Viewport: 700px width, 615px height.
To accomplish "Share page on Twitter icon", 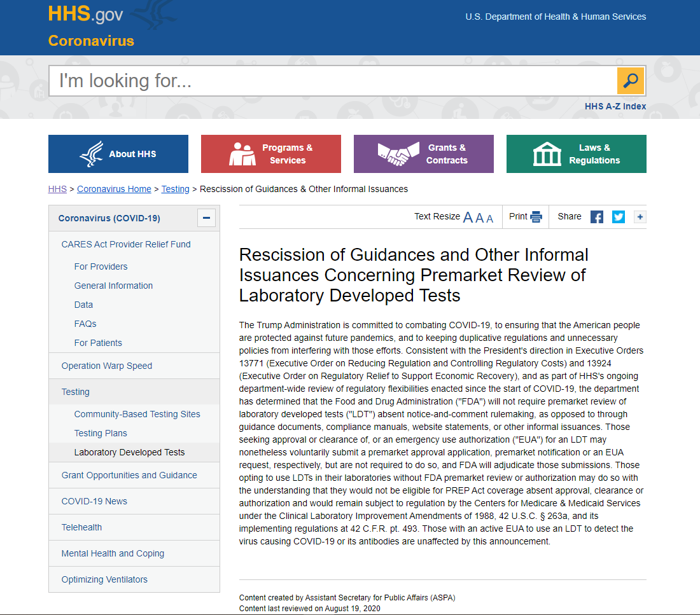I will tap(619, 217).
